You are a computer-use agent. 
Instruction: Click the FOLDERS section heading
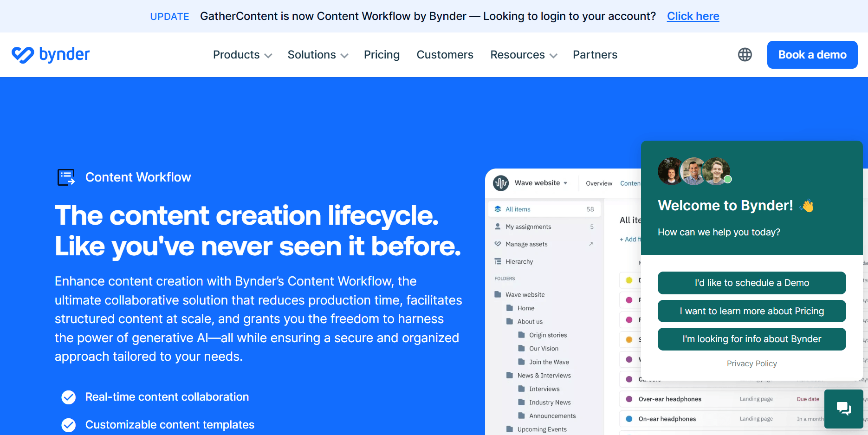point(505,279)
